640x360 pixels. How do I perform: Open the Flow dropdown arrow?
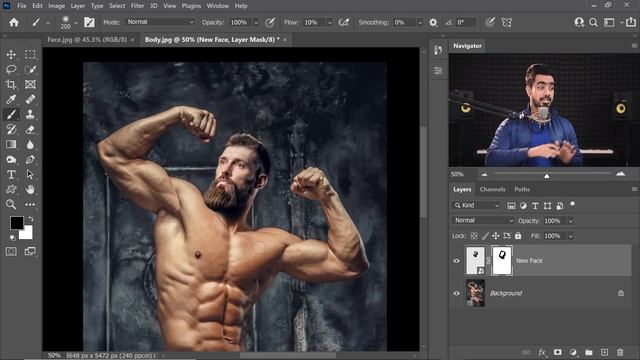tap(329, 22)
